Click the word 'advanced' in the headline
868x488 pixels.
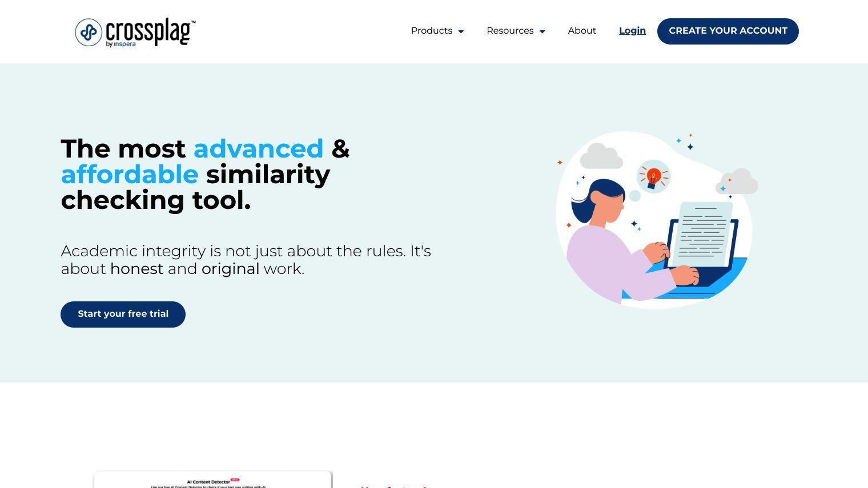pos(259,149)
